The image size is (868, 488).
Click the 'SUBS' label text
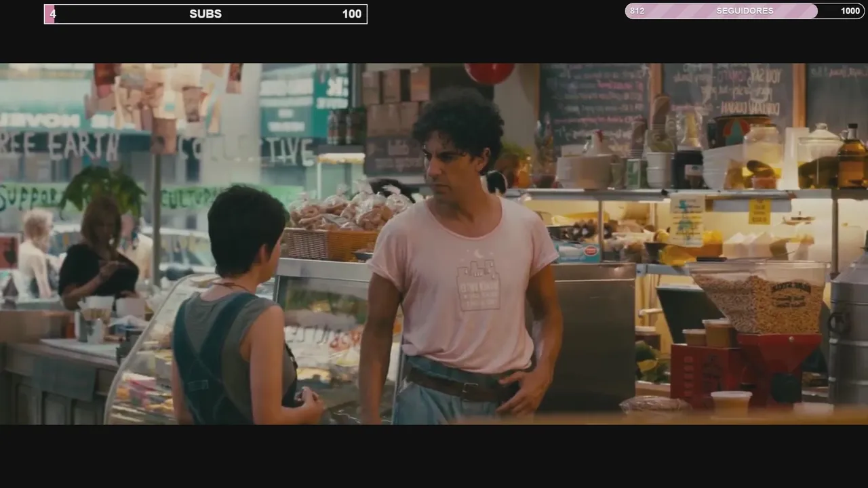click(205, 14)
